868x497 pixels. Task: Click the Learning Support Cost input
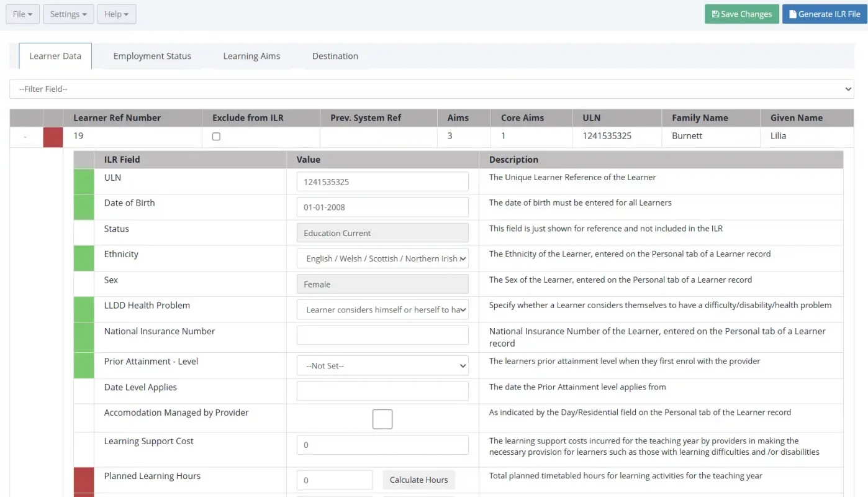[382, 445]
